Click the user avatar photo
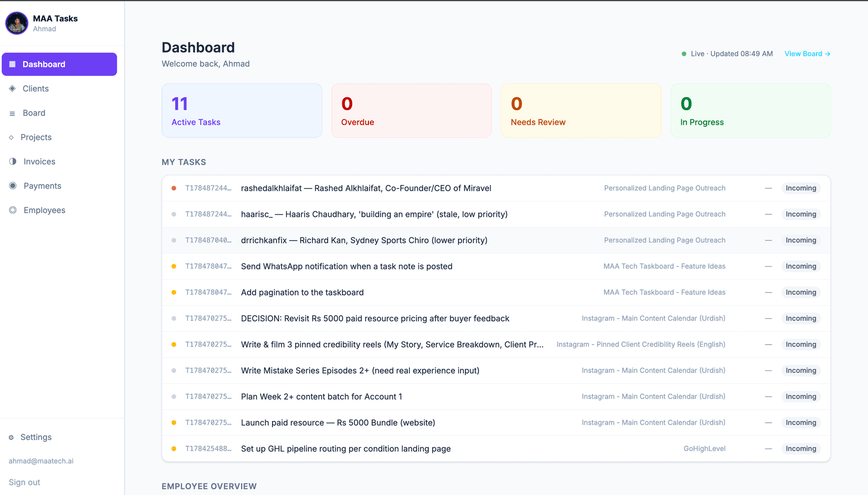The width and height of the screenshot is (868, 495). pos(17,23)
